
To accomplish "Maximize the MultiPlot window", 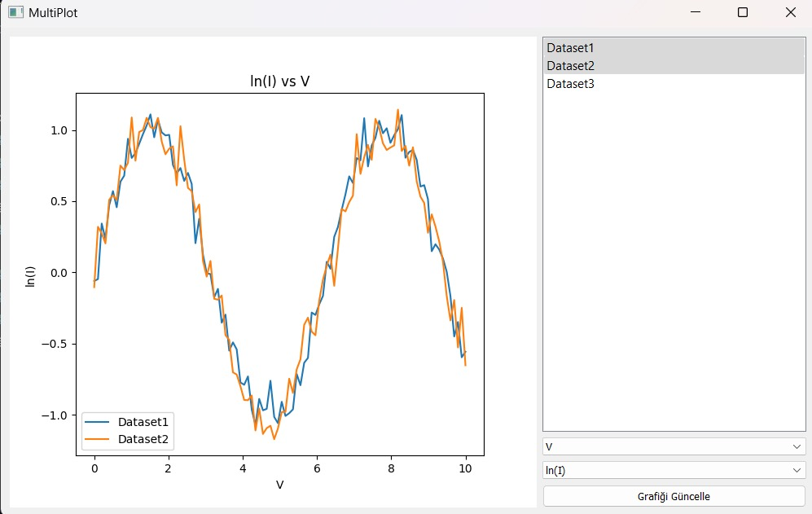I will (742, 13).
